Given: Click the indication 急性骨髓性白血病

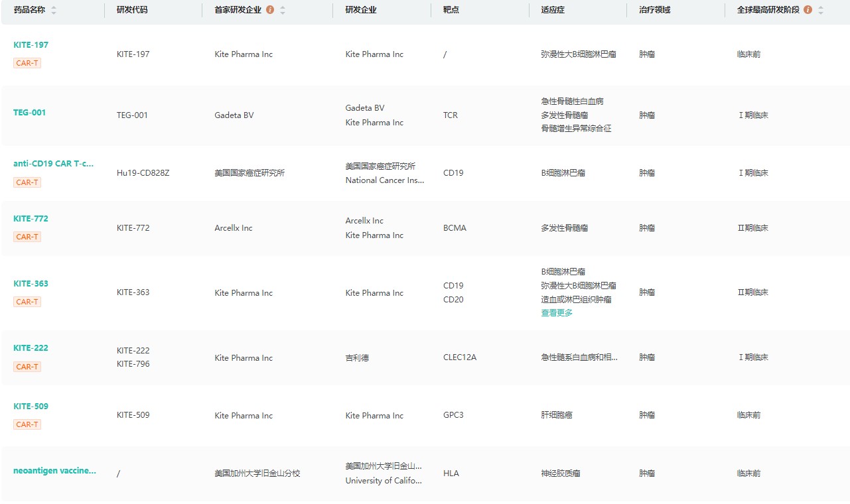Looking at the screenshot, I should tap(573, 101).
